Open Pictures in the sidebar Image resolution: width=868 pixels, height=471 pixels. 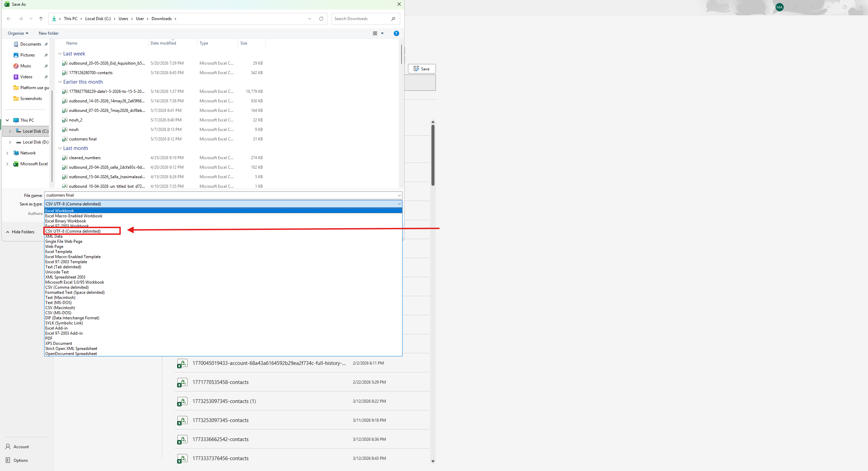coord(27,55)
